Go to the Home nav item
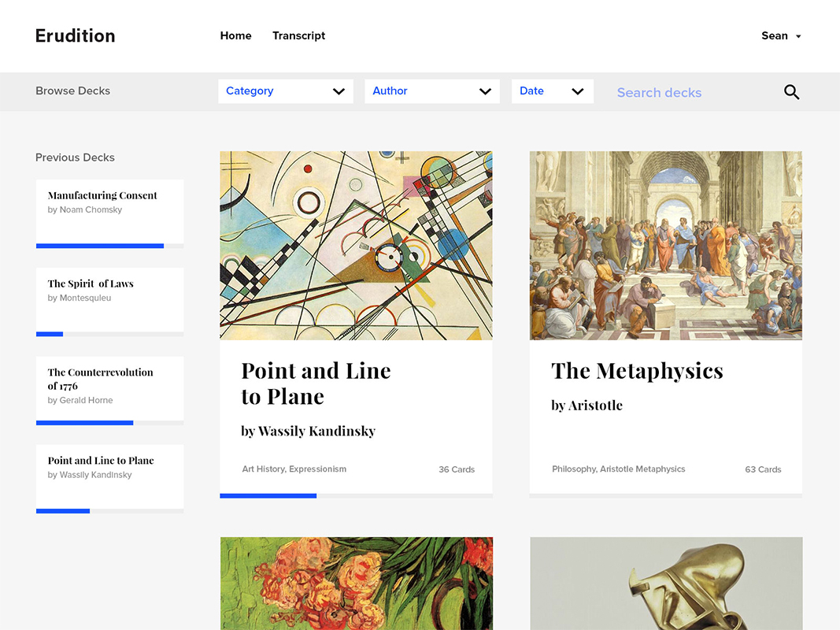 (x=235, y=35)
